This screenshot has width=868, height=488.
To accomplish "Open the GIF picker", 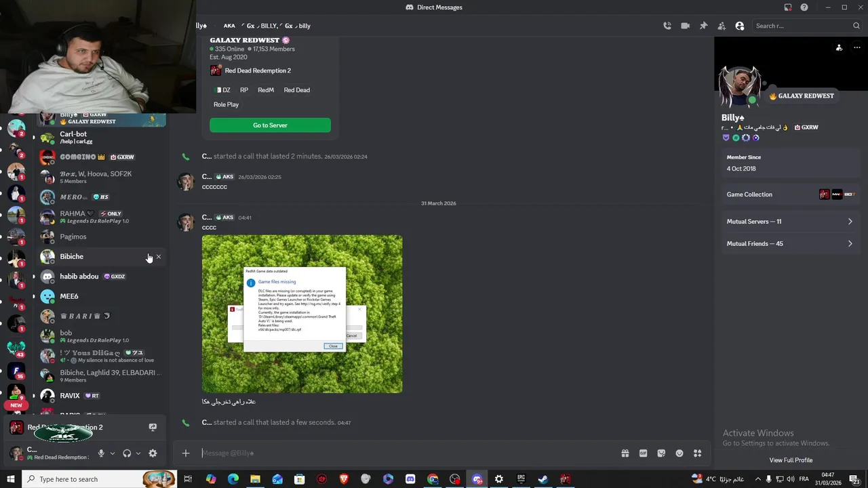I will [643, 453].
